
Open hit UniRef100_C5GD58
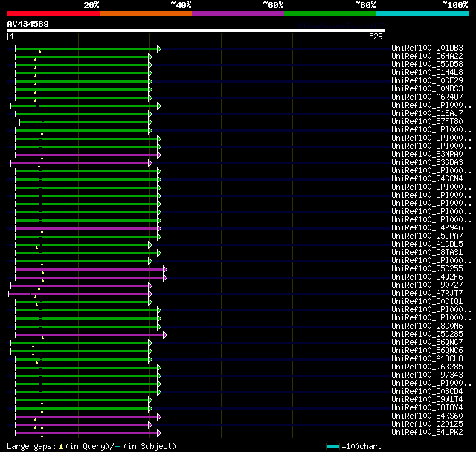[x=427, y=65]
